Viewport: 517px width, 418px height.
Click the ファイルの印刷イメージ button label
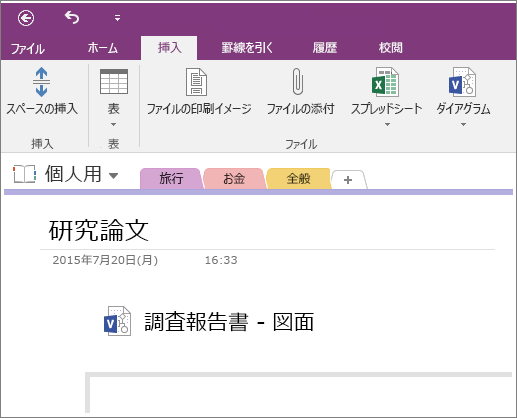pos(199,109)
